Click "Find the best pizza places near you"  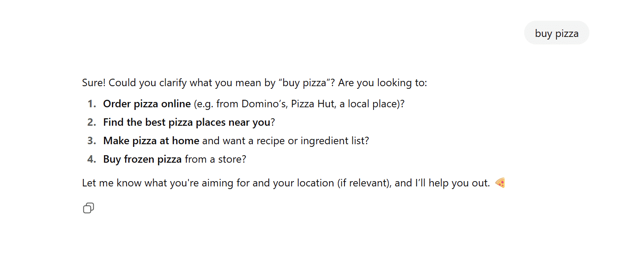(x=187, y=122)
